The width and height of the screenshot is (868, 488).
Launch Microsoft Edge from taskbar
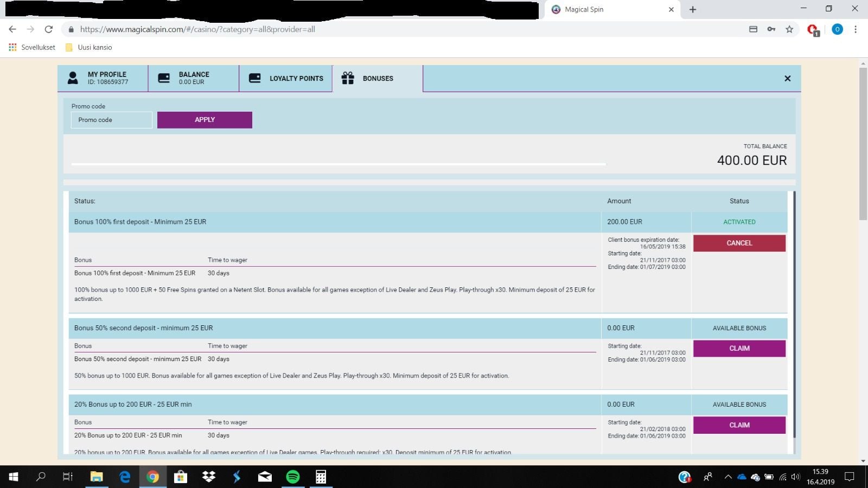point(125,477)
